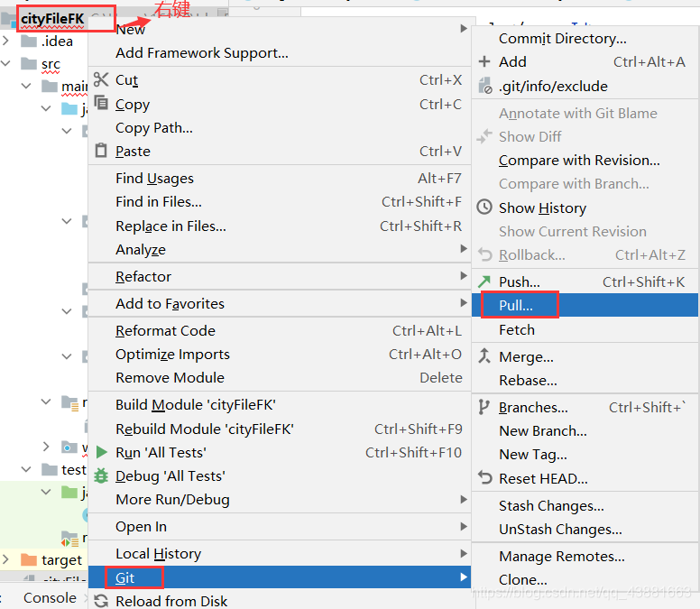The width and height of the screenshot is (700, 609).
Task: Choose Fetch in Git submenu
Action: (585, 329)
